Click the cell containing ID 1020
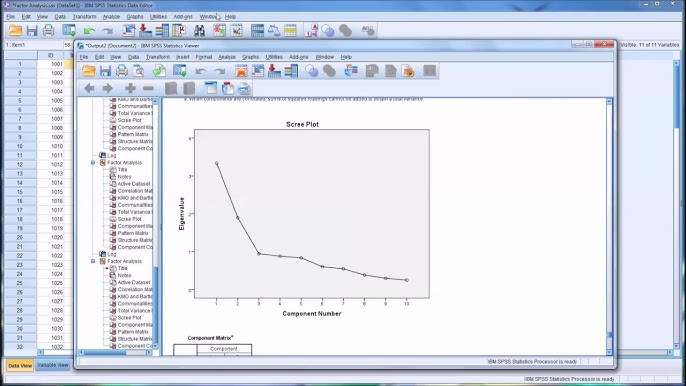 (50, 237)
